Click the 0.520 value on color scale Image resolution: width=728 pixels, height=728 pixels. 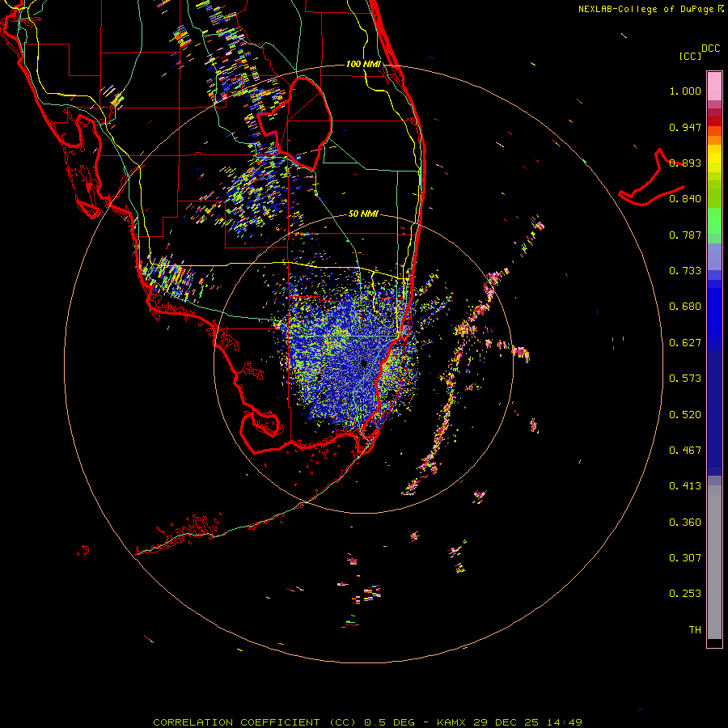[x=685, y=415]
